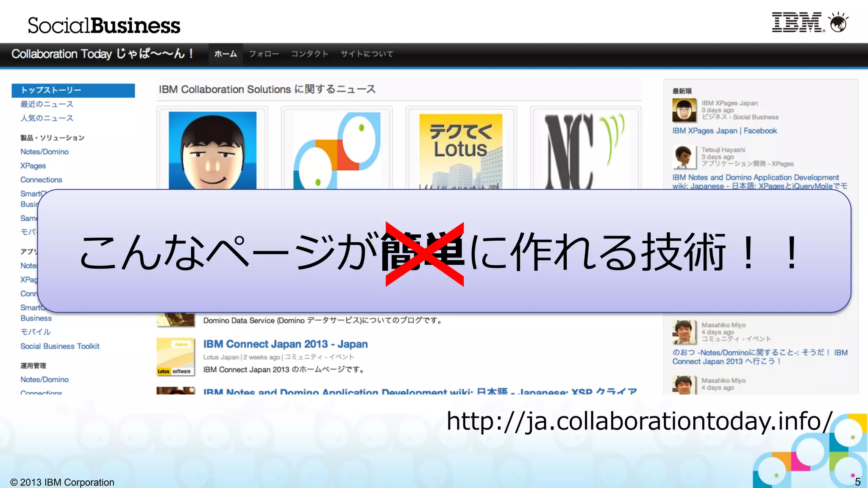Open Notes/Domino under 製品・ソリューション
This screenshot has height=488, width=868.
click(x=45, y=152)
